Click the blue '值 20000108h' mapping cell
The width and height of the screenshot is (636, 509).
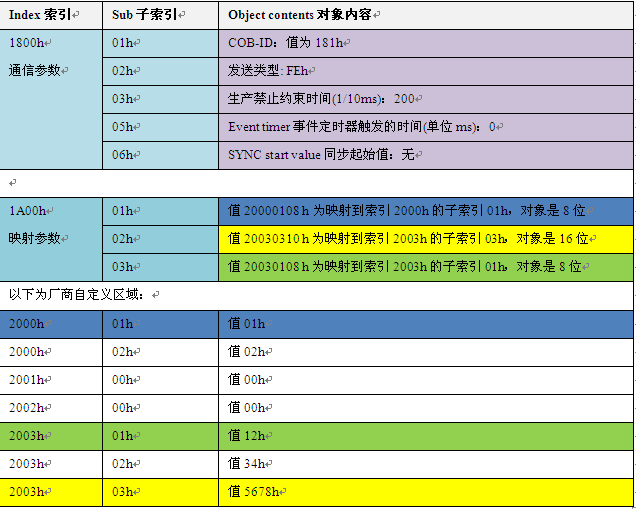click(x=426, y=211)
